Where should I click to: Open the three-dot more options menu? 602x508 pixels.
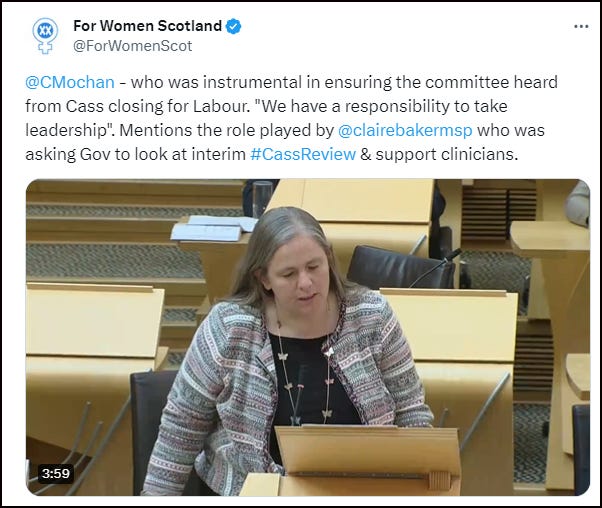[581, 26]
